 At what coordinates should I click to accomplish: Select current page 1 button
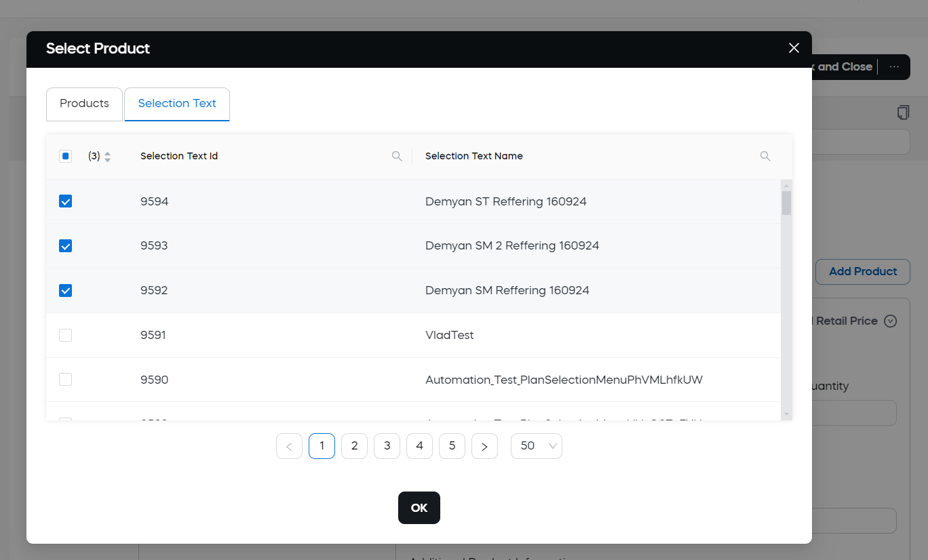pyautogui.click(x=322, y=446)
